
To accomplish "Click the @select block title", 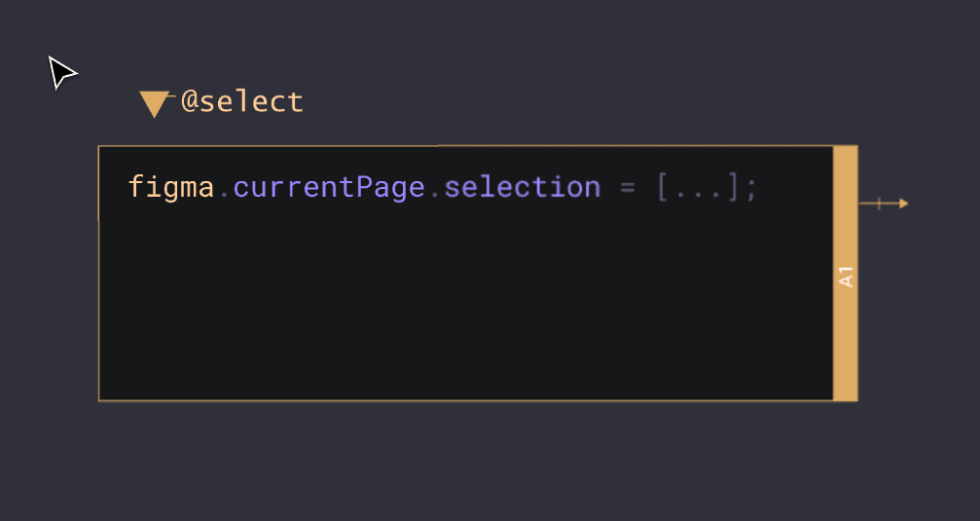I will pos(242,101).
